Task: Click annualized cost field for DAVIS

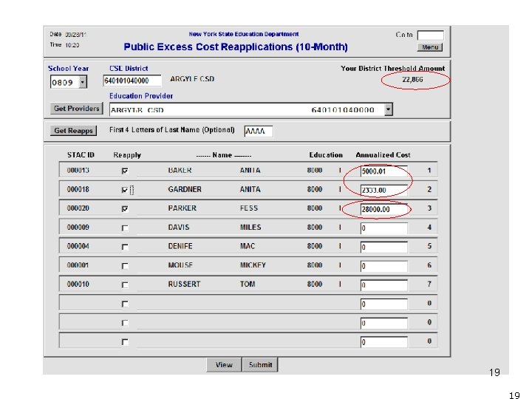Action: 383,228
